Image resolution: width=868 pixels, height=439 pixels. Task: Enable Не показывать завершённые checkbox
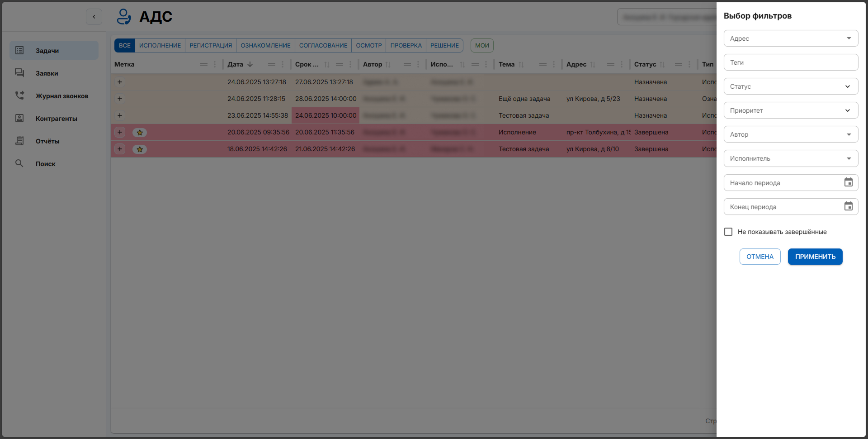pos(728,232)
